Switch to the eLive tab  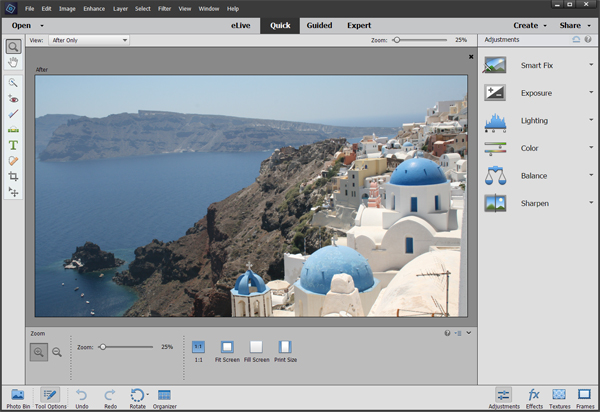pos(241,26)
